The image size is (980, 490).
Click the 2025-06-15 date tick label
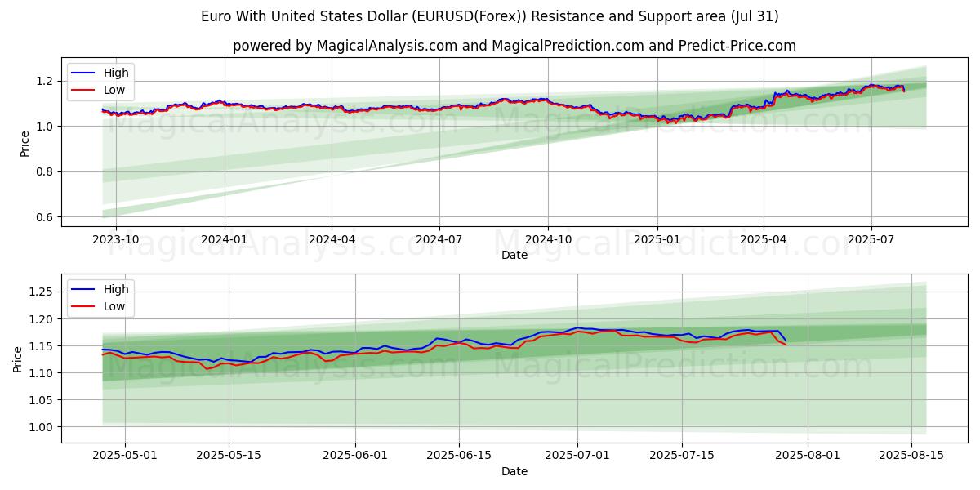coord(459,456)
